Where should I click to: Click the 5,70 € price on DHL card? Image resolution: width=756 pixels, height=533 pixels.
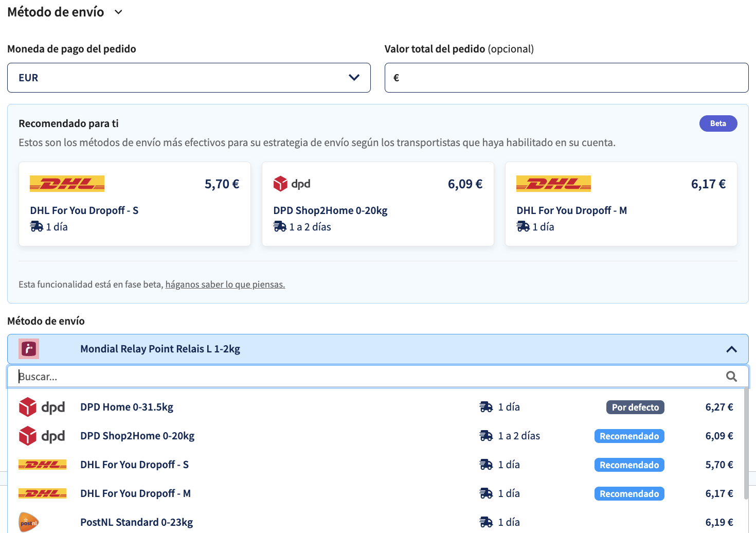pos(222,184)
